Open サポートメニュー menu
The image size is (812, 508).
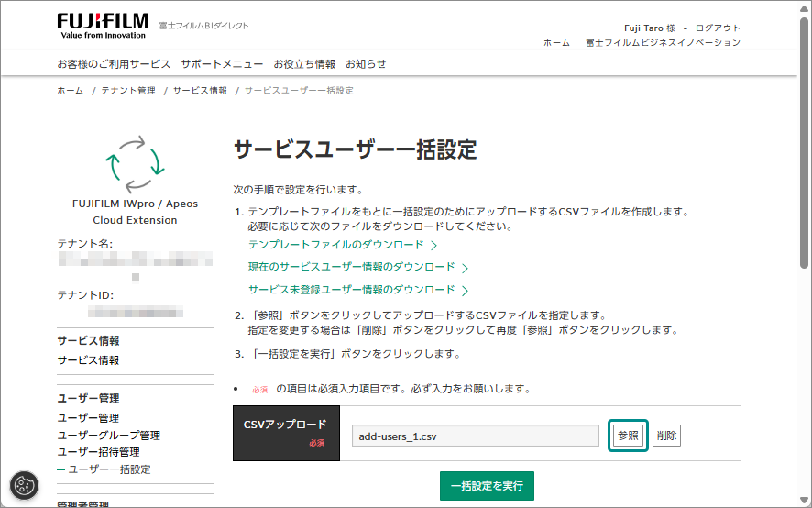point(222,64)
